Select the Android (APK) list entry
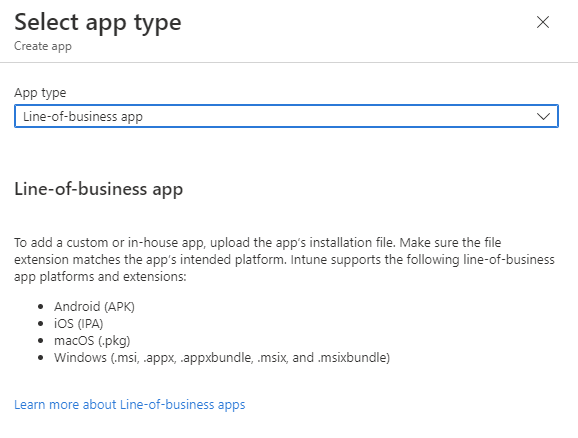 94,307
